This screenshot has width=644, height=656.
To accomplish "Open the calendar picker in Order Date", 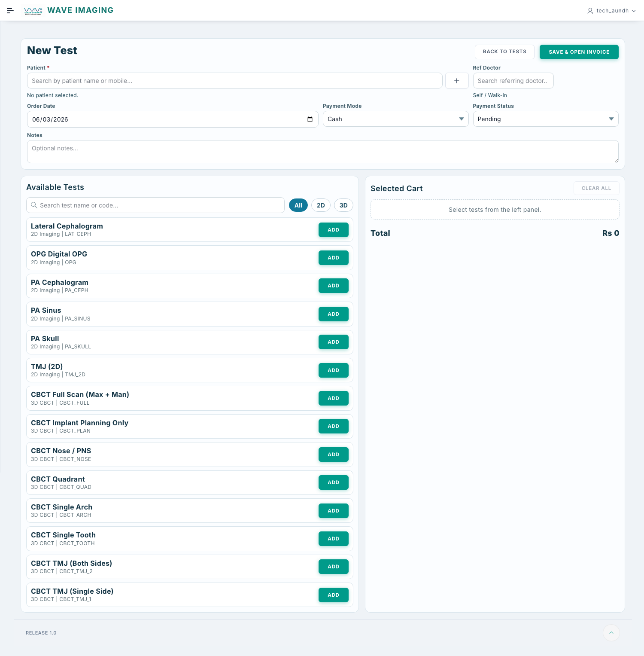I will pyautogui.click(x=310, y=119).
